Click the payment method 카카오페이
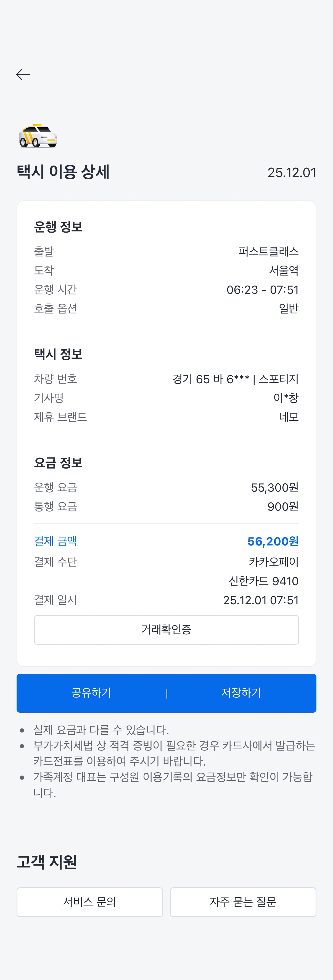 (x=273, y=562)
